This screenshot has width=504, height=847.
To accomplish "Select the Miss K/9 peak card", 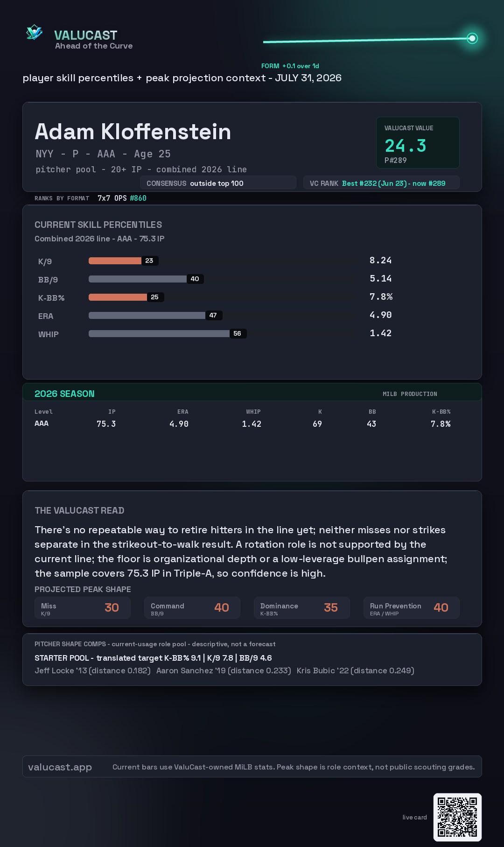I will (x=83, y=607).
